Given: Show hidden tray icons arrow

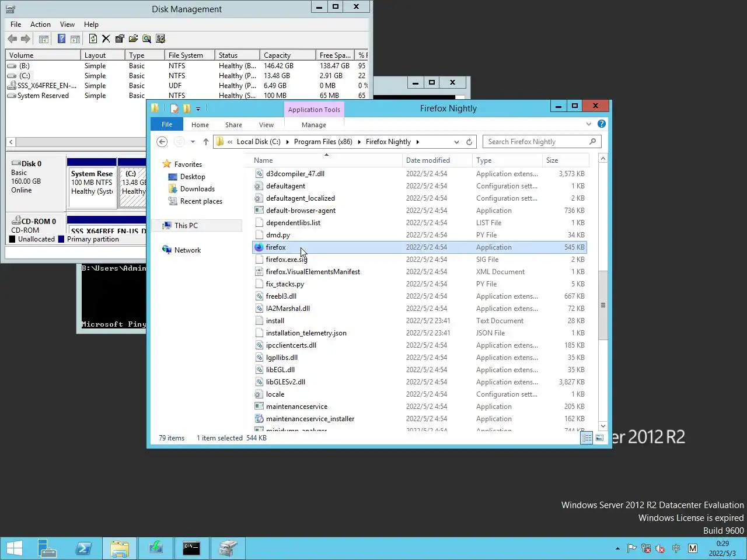Looking at the screenshot, I should pos(617,548).
